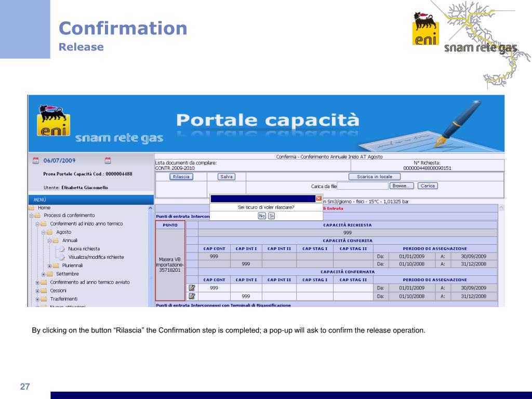Open Visualizza/modifica richieste menu item
This screenshot has width=532, height=399.
click(96, 257)
